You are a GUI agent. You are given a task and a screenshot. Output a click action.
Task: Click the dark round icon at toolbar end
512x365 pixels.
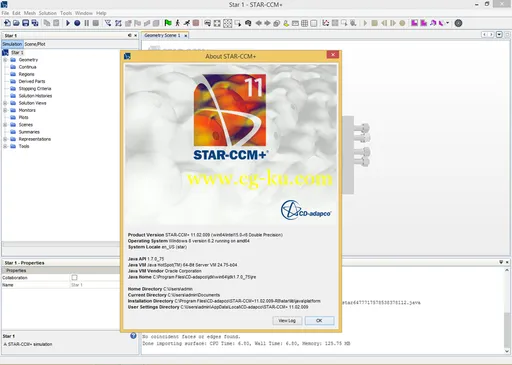coord(458,23)
